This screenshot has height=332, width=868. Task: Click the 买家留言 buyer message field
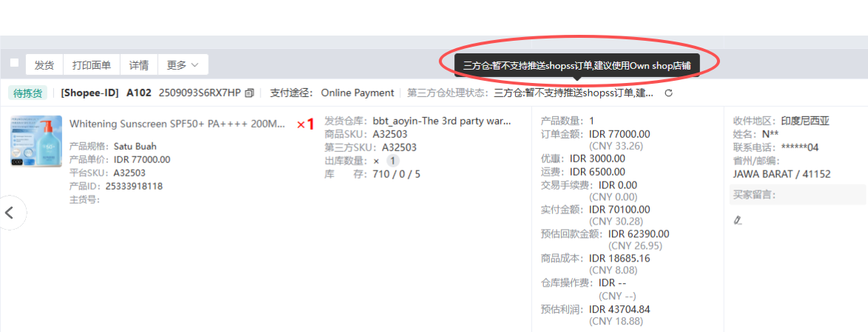(x=798, y=195)
